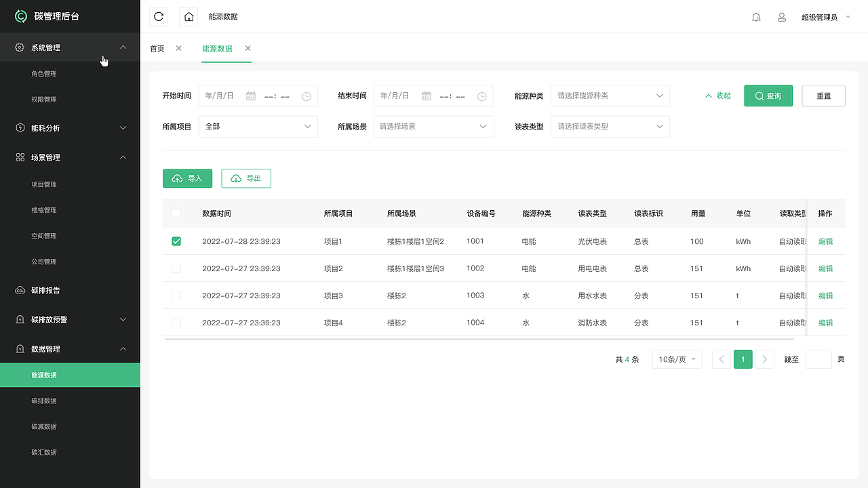Click the 数据管理 sidebar icon
868x488 pixels.
coord(20,349)
